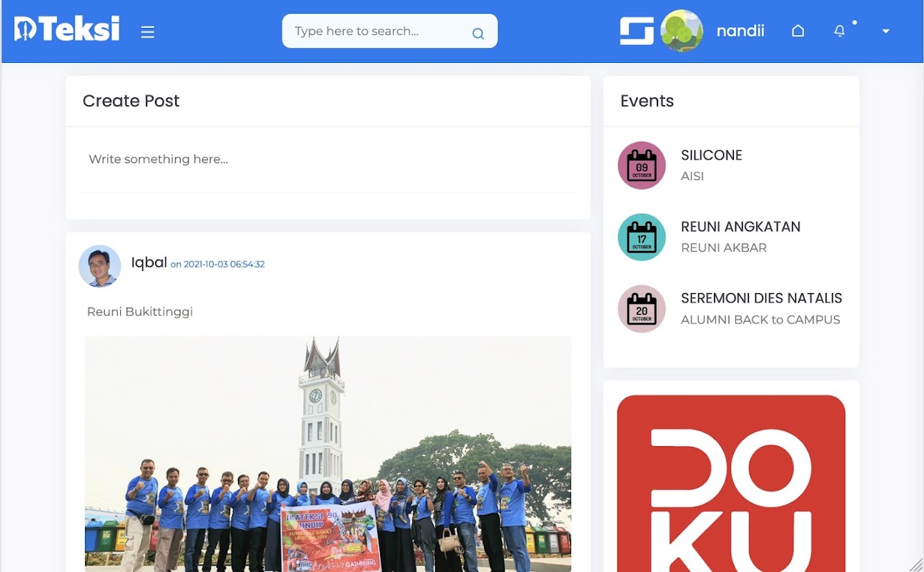Click the 'AISI' event subtitle
This screenshot has height=572, width=924.
click(692, 176)
